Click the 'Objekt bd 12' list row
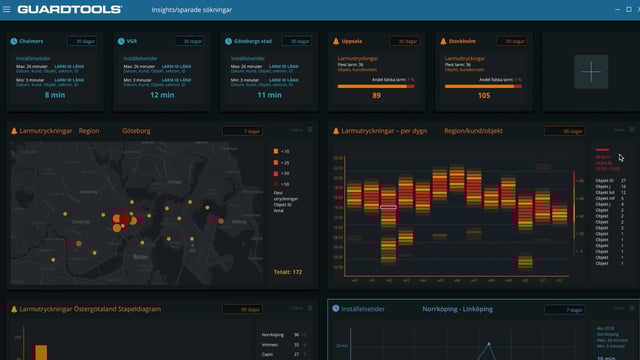This screenshot has width=640, height=360. pos(611,192)
